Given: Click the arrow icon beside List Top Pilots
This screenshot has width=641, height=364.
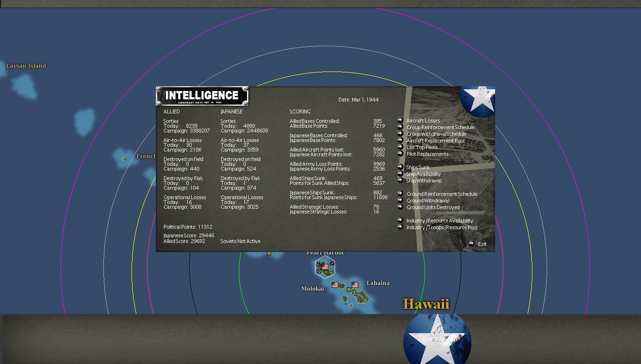Looking at the screenshot, I should pos(400,147).
